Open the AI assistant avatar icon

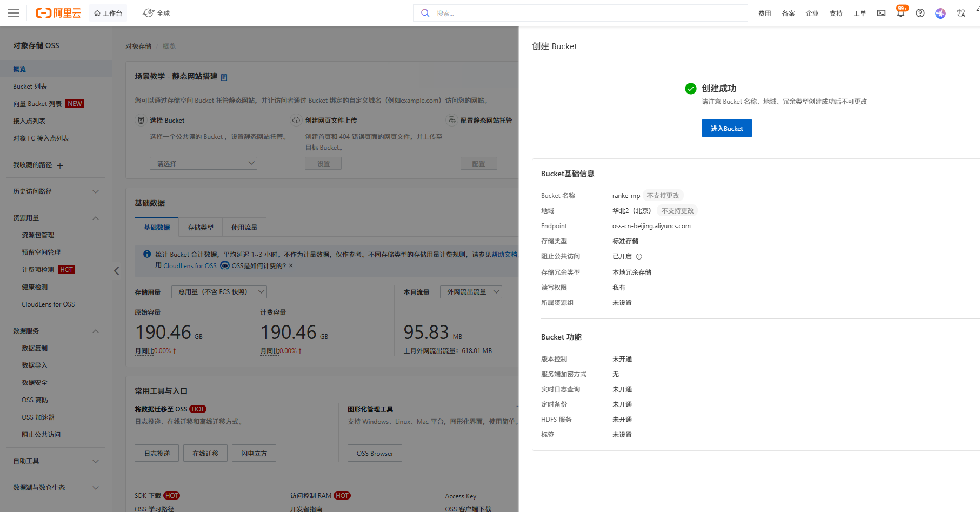click(941, 13)
